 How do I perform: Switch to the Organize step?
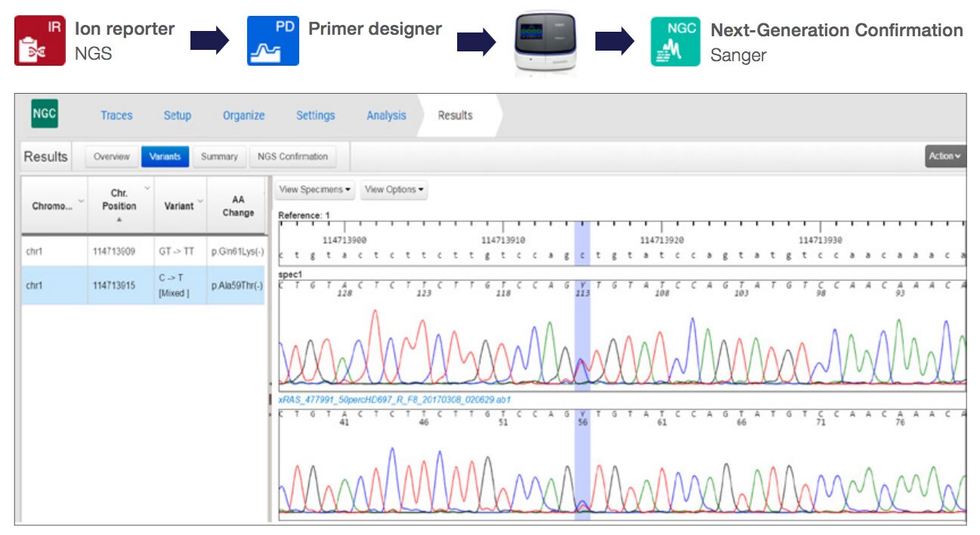coord(243,116)
